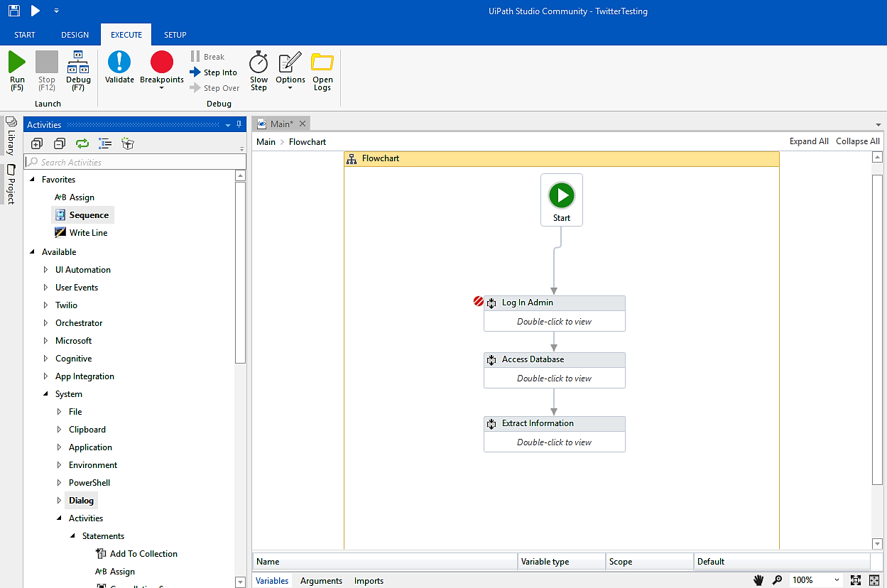Close the Main* document tab

coord(303,124)
